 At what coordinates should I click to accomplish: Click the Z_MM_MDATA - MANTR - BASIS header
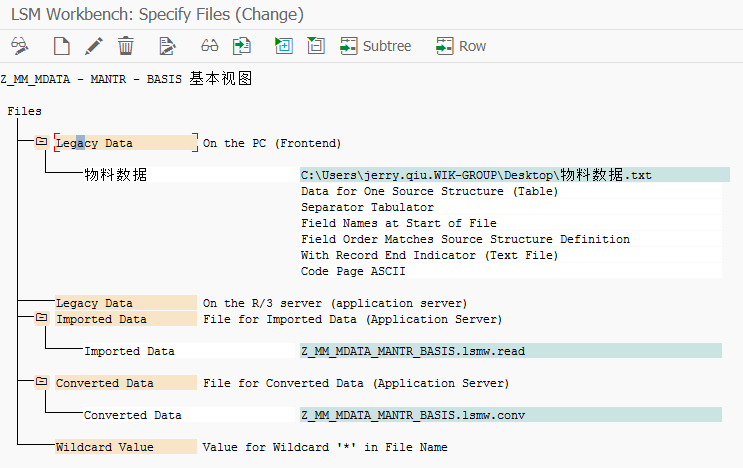126,79
